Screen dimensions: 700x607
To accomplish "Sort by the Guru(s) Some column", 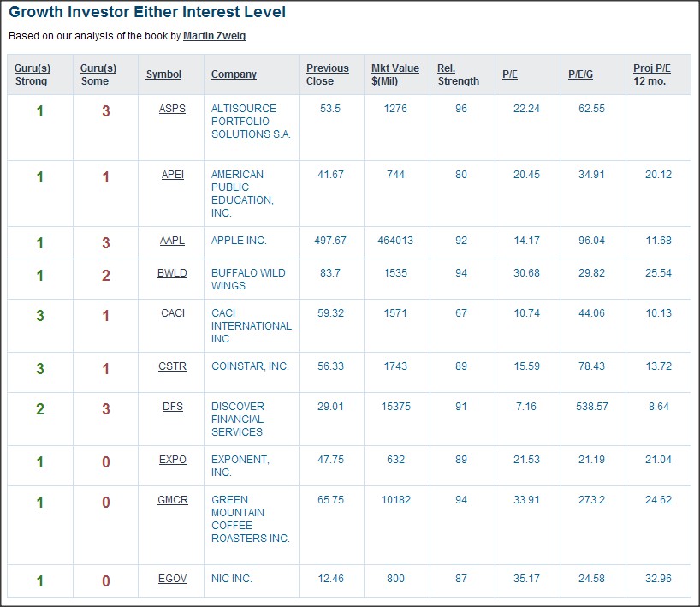I will (x=97, y=74).
